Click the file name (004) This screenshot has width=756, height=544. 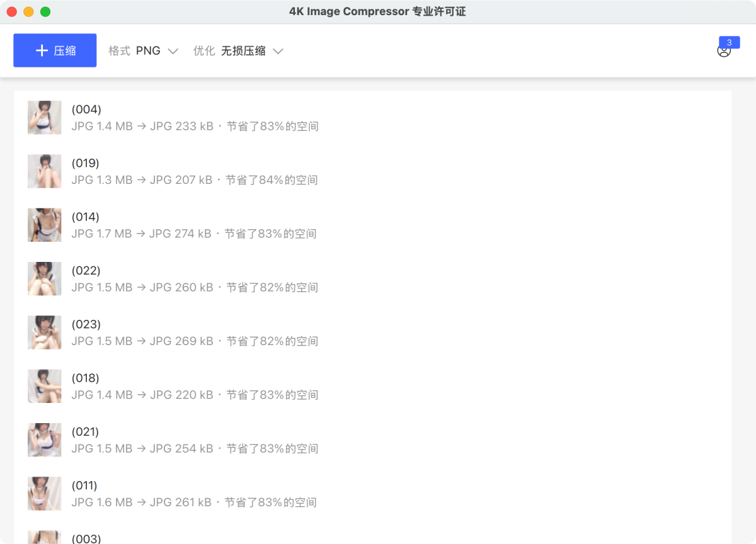[x=86, y=110]
